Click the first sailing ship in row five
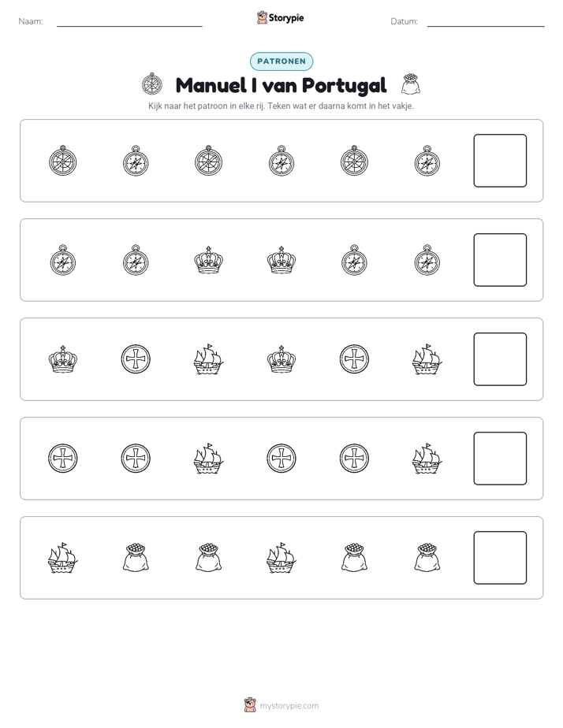The height and width of the screenshot is (728, 563). (63, 558)
